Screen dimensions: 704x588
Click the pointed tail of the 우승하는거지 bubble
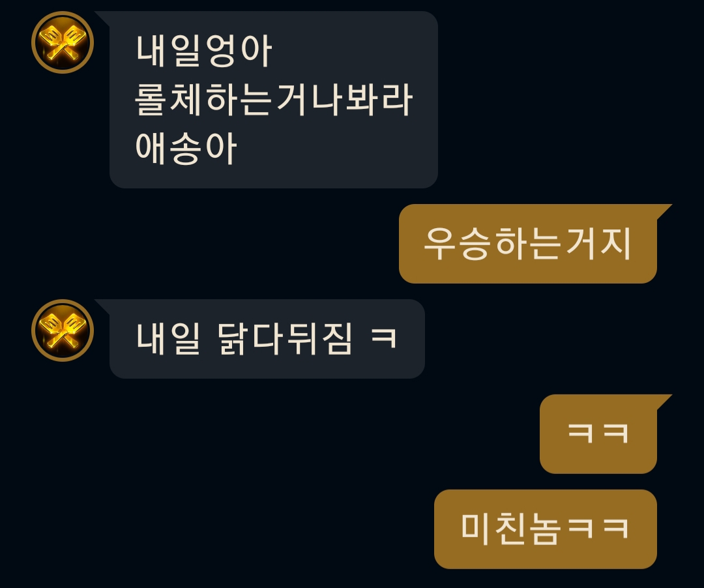point(664,211)
